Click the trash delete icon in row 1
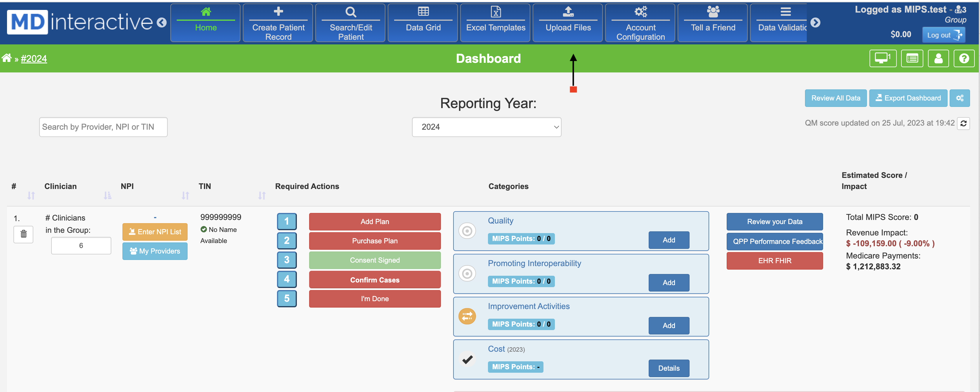 (23, 234)
